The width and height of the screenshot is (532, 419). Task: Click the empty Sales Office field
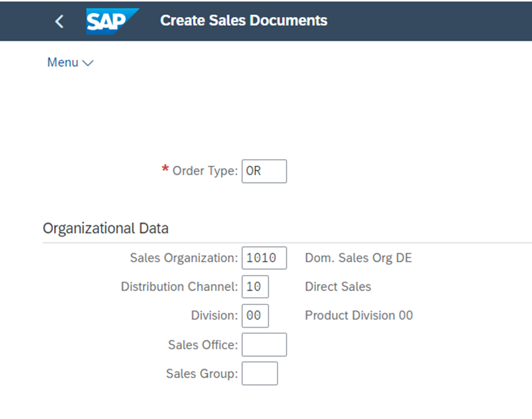264,345
